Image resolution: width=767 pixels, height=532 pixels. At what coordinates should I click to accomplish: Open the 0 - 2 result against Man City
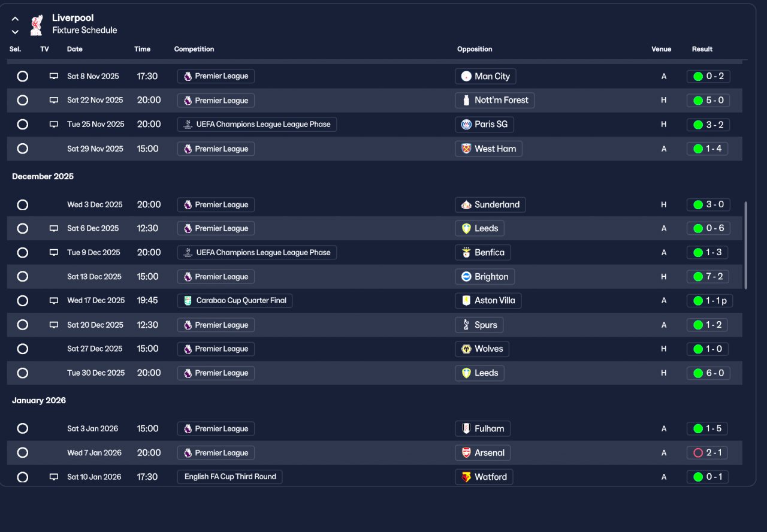(708, 76)
